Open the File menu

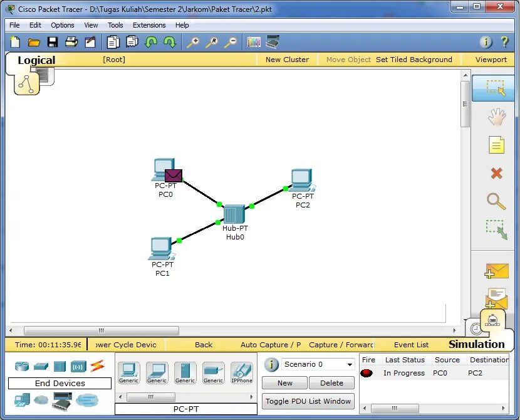coord(14,25)
